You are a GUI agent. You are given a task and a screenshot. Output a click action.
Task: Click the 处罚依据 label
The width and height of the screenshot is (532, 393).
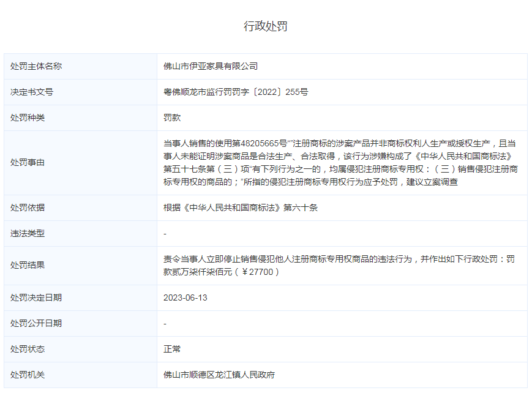(x=28, y=208)
